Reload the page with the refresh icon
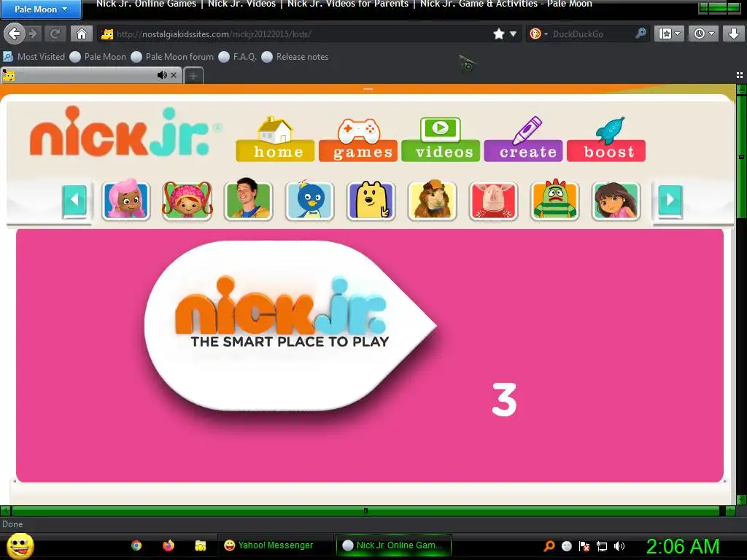747x560 pixels. [55, 34]
